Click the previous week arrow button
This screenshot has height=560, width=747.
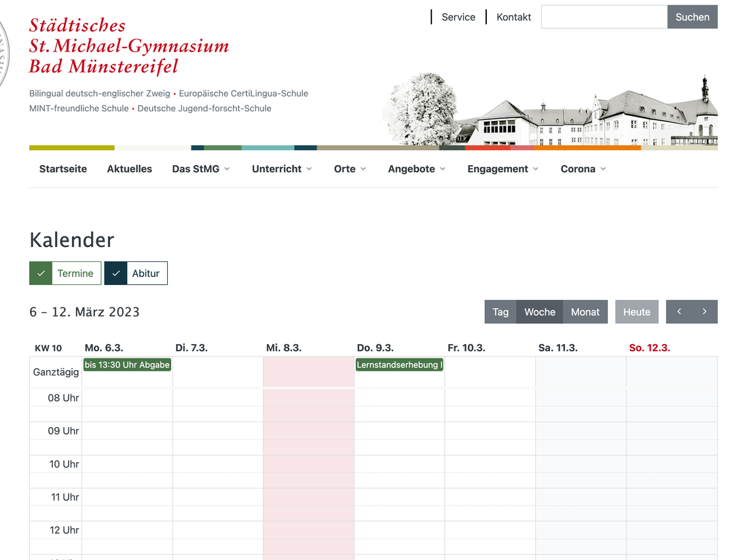[679, 312]
